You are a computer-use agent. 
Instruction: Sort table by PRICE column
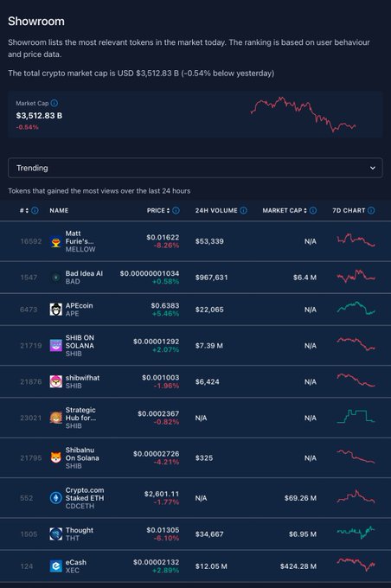[x=158, y=210]
